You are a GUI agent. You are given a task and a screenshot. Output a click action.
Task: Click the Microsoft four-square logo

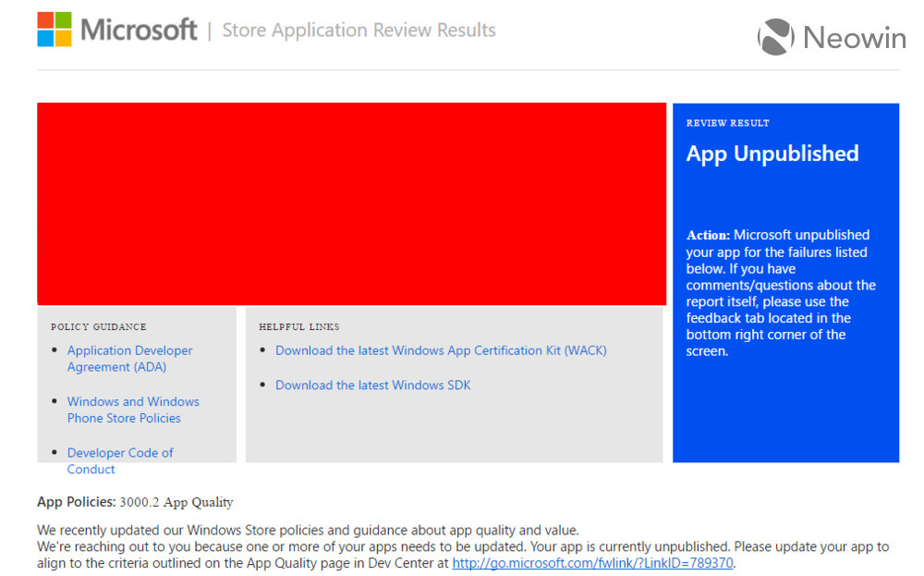point(55,30)
